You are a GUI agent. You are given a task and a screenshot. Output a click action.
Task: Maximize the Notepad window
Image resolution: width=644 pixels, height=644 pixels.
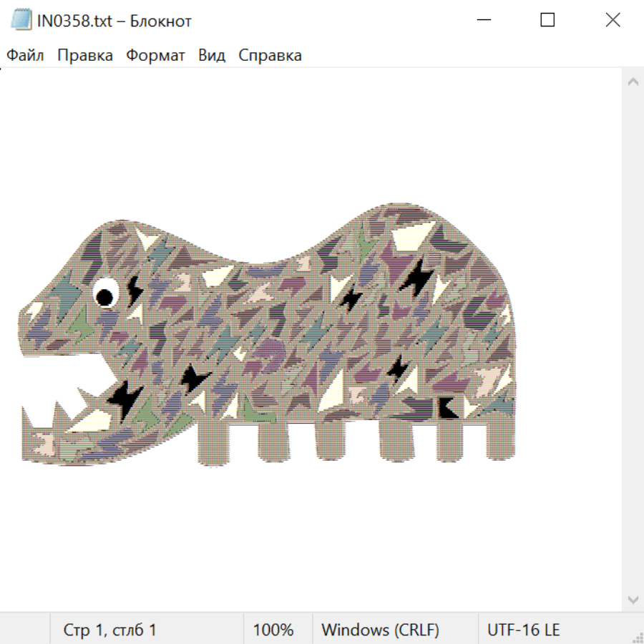click(547, 21)
